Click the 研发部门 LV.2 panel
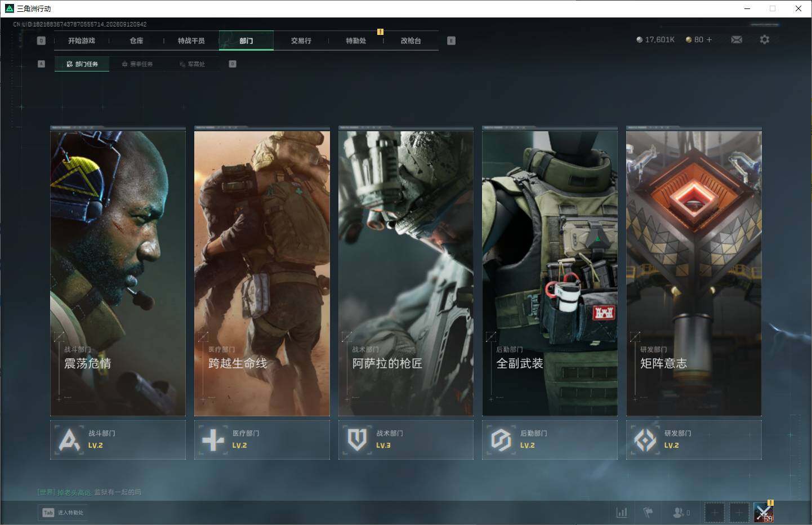 coord(694,439)
